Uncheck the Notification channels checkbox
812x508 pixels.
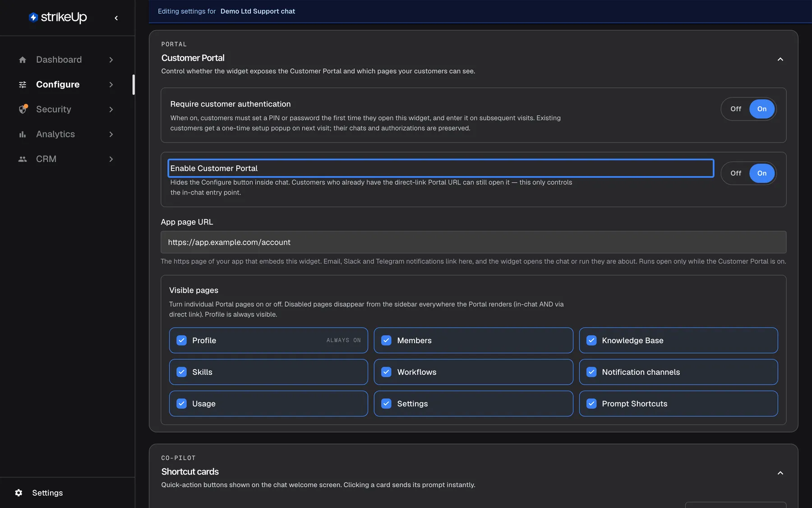pos(591,372)
